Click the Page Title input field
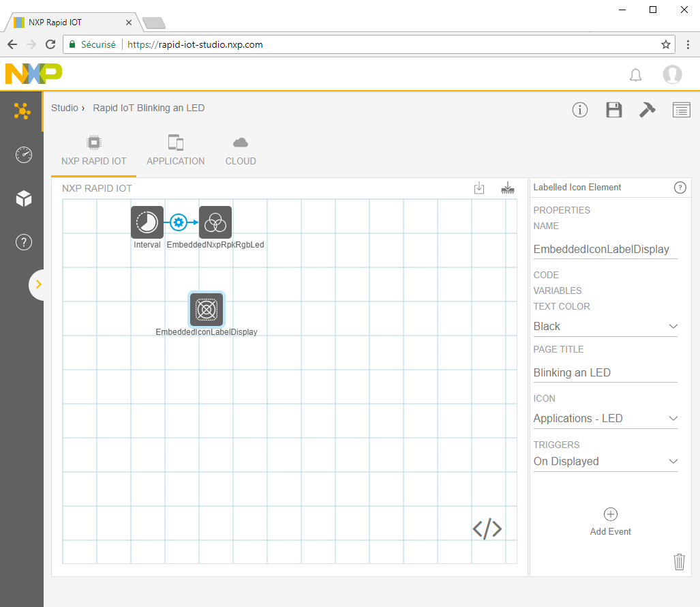Viewport: 700px width, 607px height. 605,373
